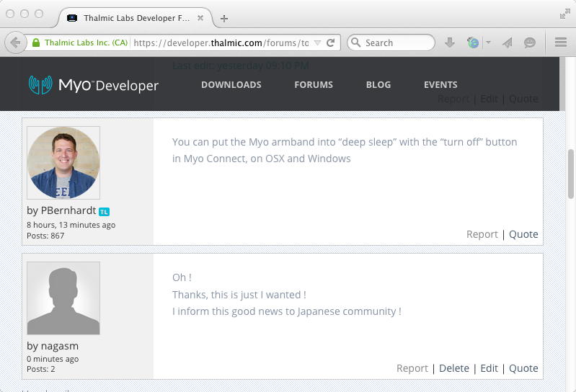Click the search magnifier icon
576x392 pixels.
point(355,43)
